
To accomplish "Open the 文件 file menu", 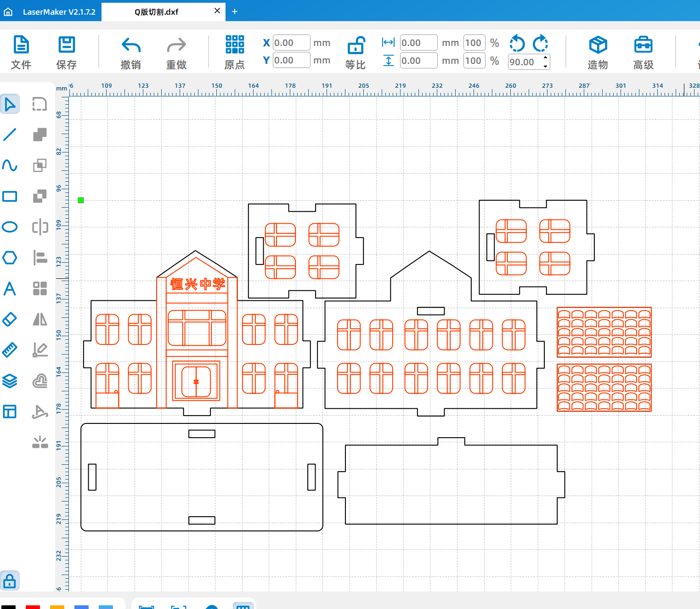I will tap(21, 53).
